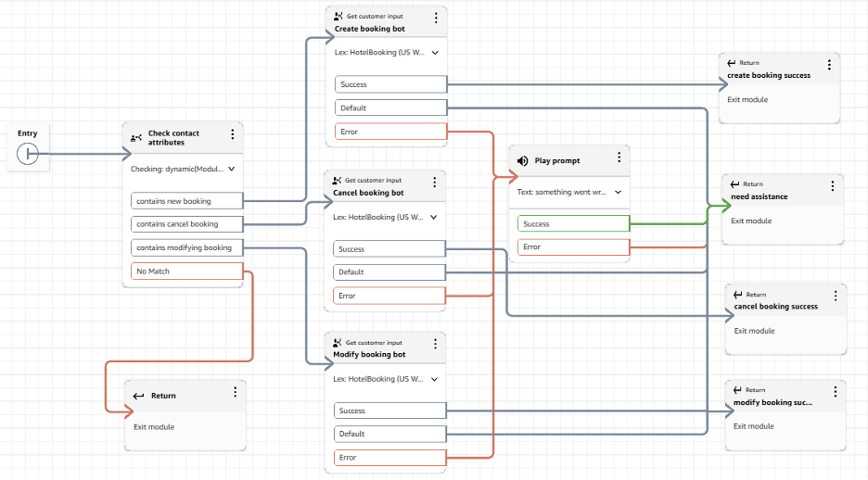This screenshot has height=480, width=868.
Task: Open the Modify booking bot options menu
Action: click(x=435, y=345)
